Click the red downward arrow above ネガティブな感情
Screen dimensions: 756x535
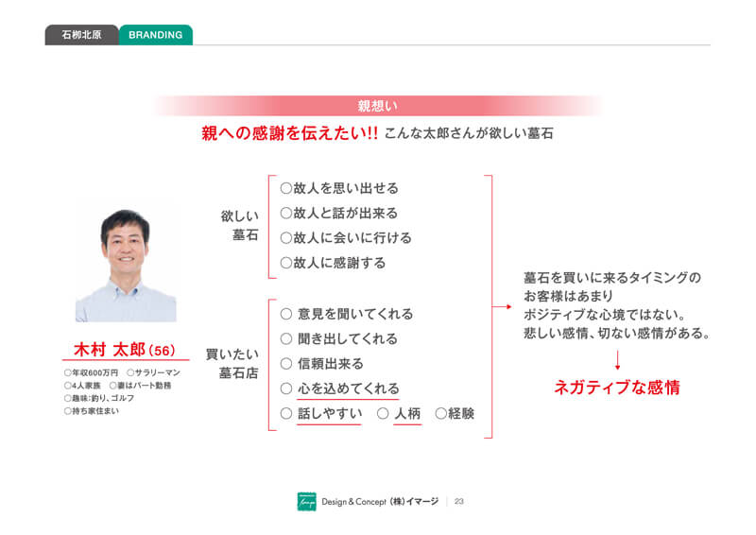[616, 359]
